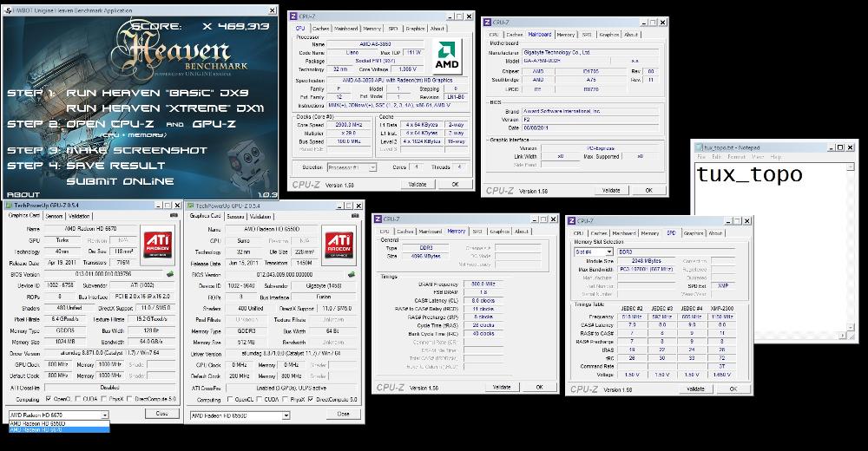Open Caches tab in the CPU-Z CPU tab window
868x451 pixels.
click(320, 29)
